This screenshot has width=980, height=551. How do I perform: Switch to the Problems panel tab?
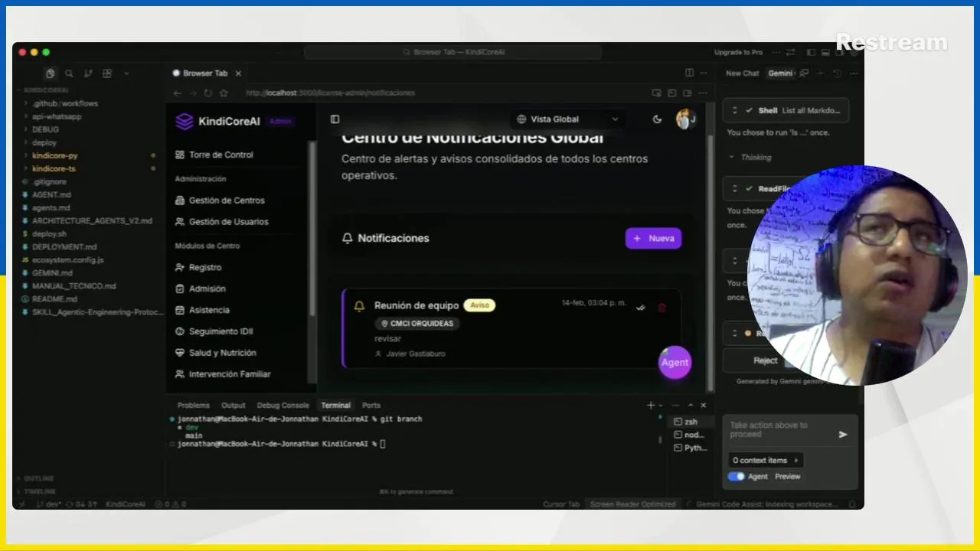click(x=193, y=406)
